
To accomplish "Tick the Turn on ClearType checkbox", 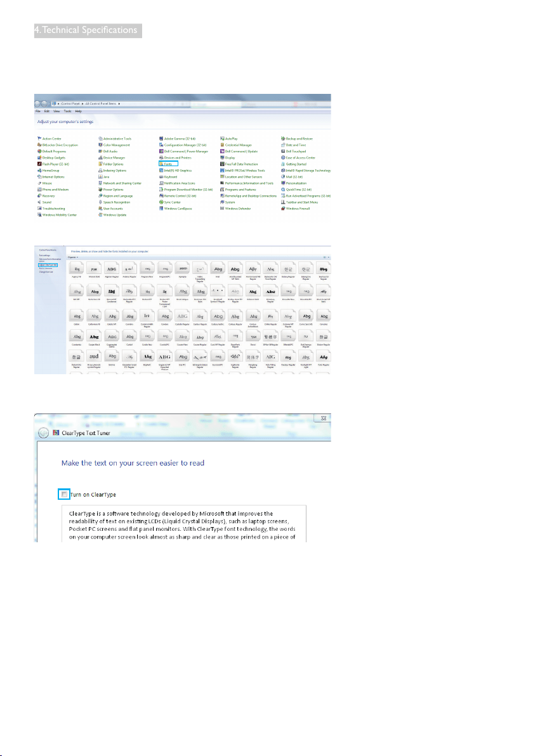I will click(x=64, y=494).
